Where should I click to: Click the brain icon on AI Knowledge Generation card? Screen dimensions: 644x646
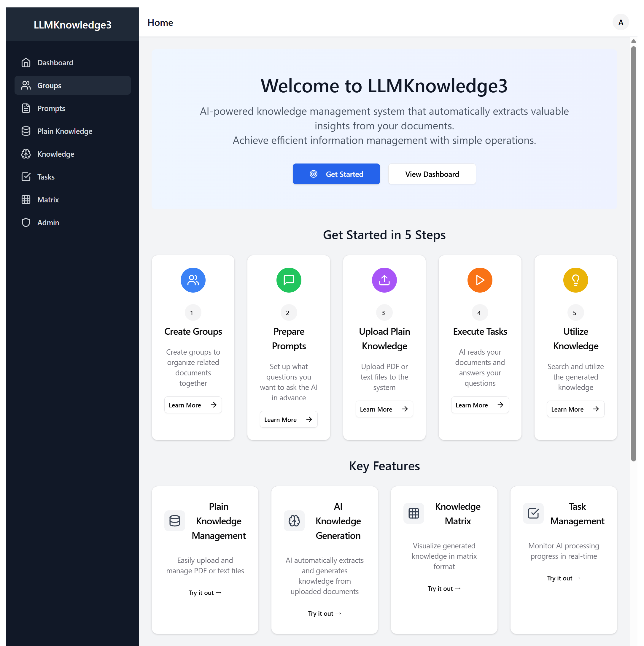point(294,520)
